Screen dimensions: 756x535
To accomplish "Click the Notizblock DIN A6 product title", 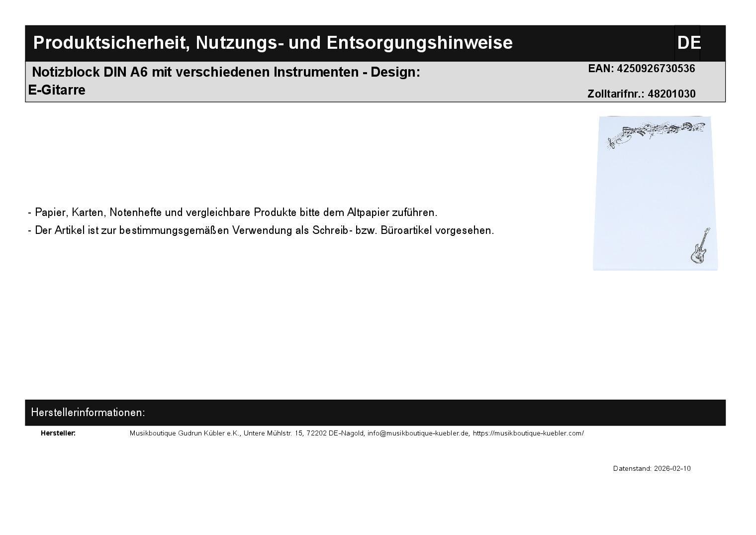I will click(x=226, y=72).
